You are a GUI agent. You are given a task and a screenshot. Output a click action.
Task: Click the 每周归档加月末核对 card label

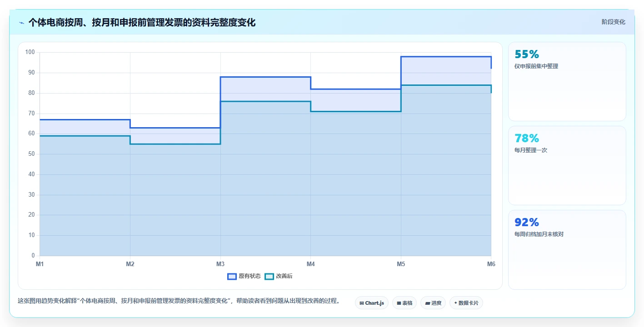(x=539, y=234)
